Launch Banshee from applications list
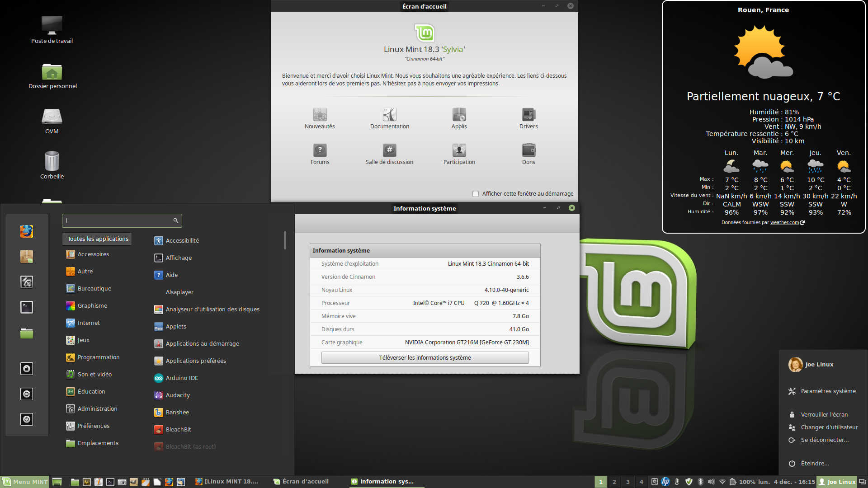The height and width of the screenshot is (488, 868). [x=172, y=413]
